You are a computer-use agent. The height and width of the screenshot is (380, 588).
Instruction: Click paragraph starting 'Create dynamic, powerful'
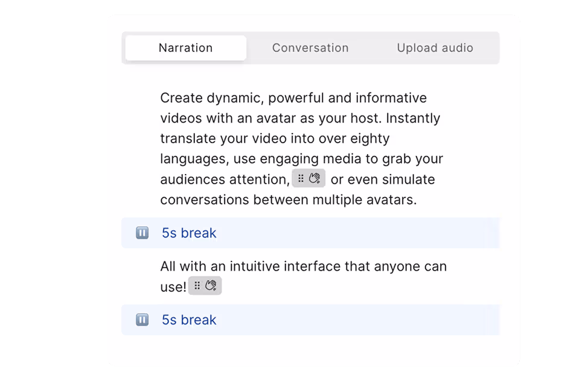tap(302, 149)
